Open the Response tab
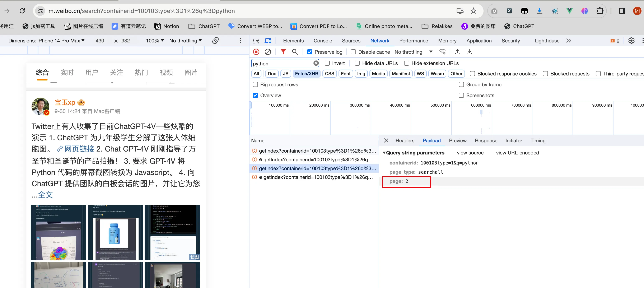Screen dimensions: 644x288 pos(486,140)
